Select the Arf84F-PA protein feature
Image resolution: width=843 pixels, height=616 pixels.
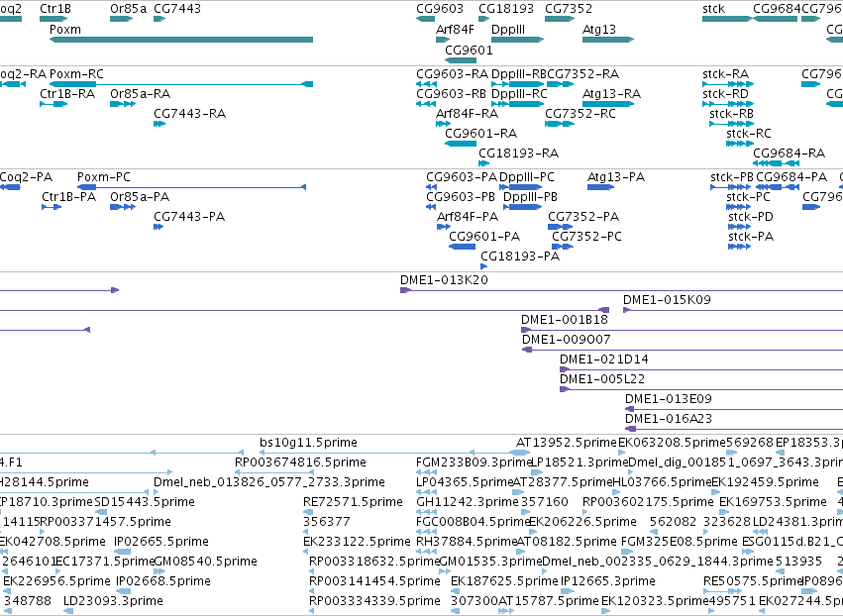tap(444, 227)
